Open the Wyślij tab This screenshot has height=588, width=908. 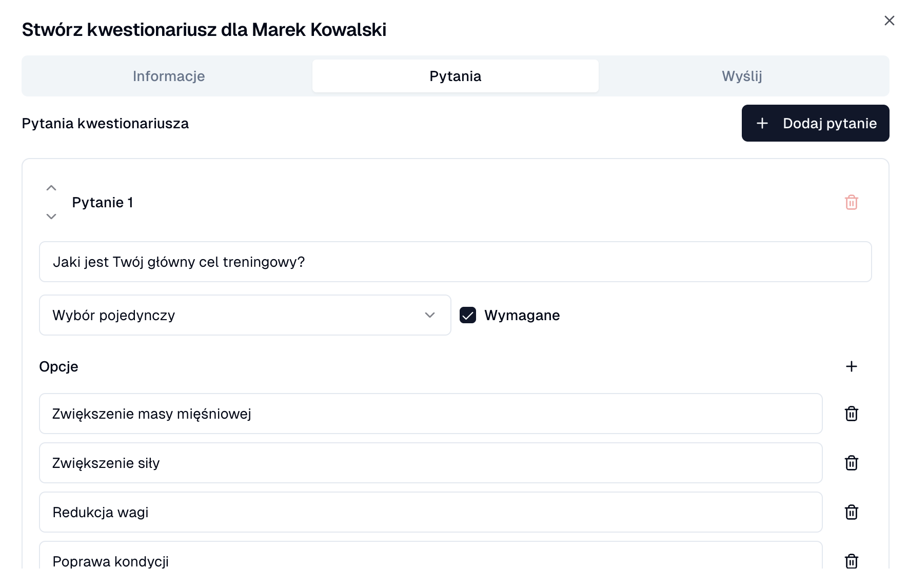tap(742, 76)
